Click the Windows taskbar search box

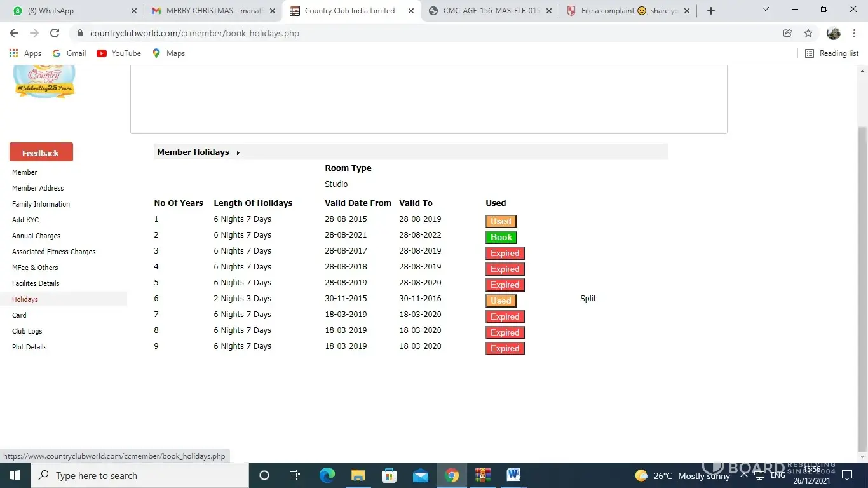pyautogui.click(x=140, y=475)
